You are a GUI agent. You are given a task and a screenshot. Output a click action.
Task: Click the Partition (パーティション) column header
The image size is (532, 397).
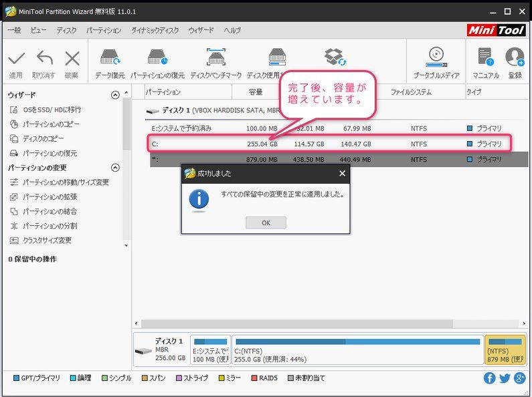(x=188, y=92)
